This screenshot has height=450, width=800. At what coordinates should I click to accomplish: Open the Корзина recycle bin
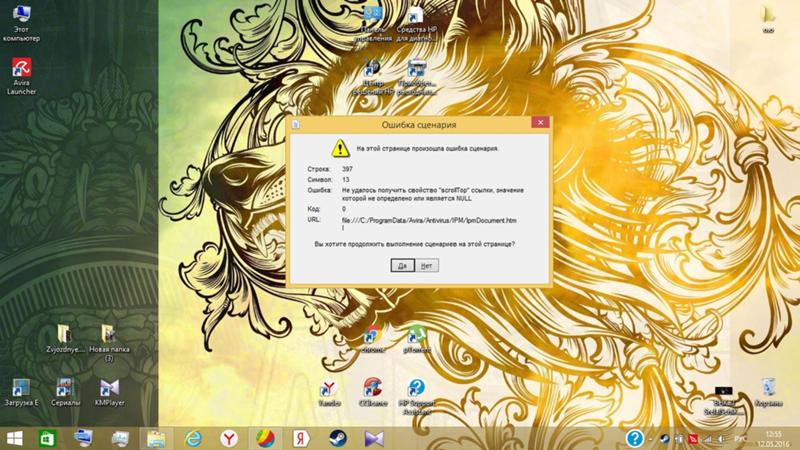coord(768,392)
